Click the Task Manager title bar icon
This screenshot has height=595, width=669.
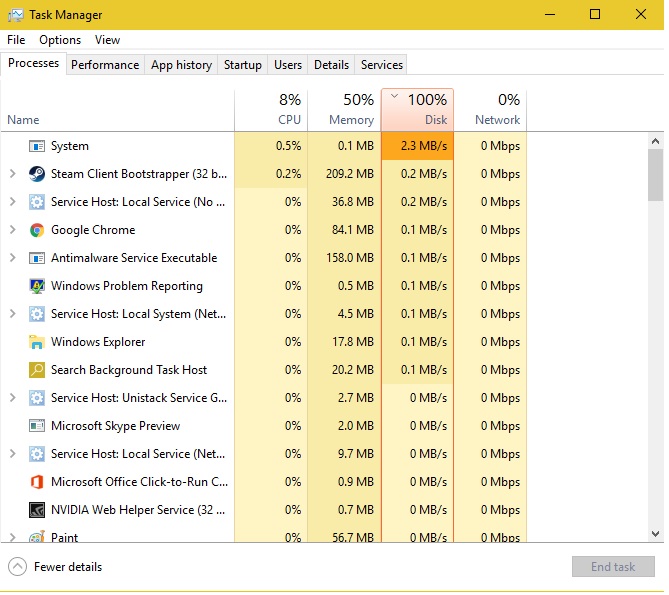click(16, 15)
